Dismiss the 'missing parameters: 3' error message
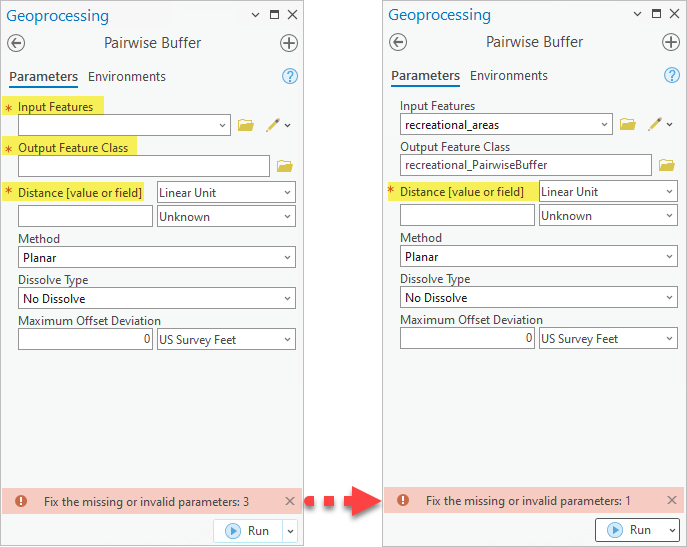The image size is (687, 547). pyautogui.click(x=290, y=501)
